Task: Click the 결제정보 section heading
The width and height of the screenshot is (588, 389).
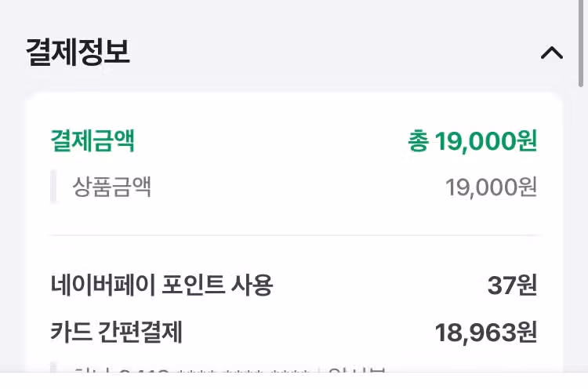Action: coord(78,52)
